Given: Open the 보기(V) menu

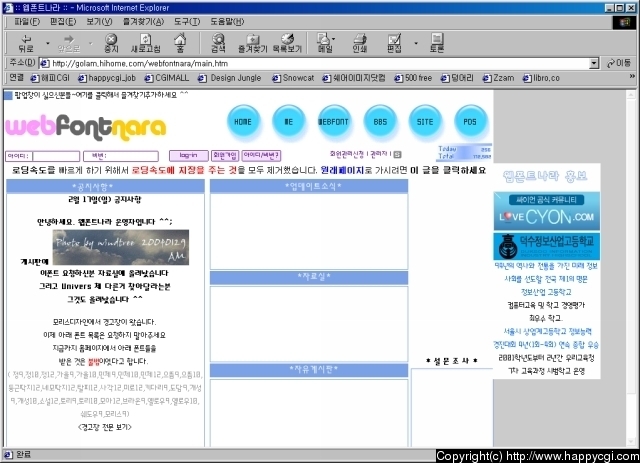Looking at the screenshot, I should pos(99,22).
